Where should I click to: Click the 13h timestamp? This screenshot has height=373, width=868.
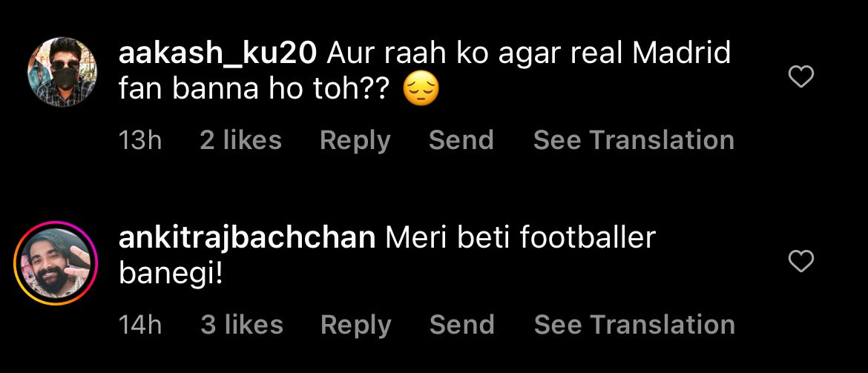coord(140,140)
